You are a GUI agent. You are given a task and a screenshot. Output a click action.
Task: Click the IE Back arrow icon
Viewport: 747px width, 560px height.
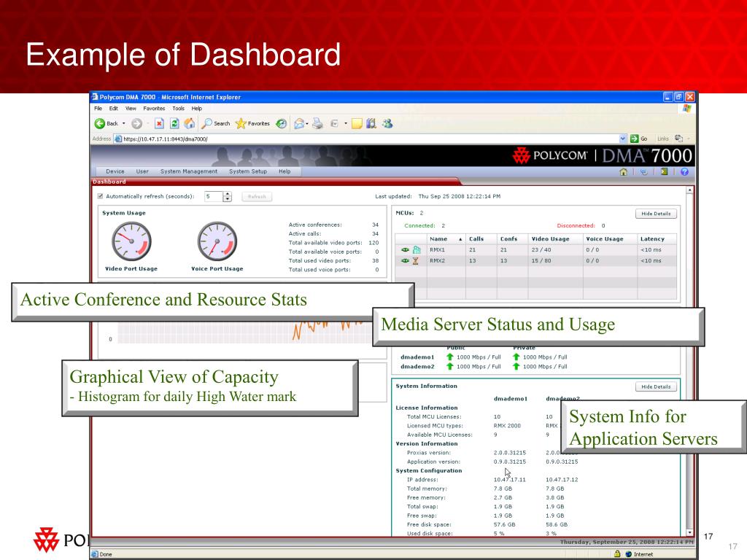click(99, 124)
